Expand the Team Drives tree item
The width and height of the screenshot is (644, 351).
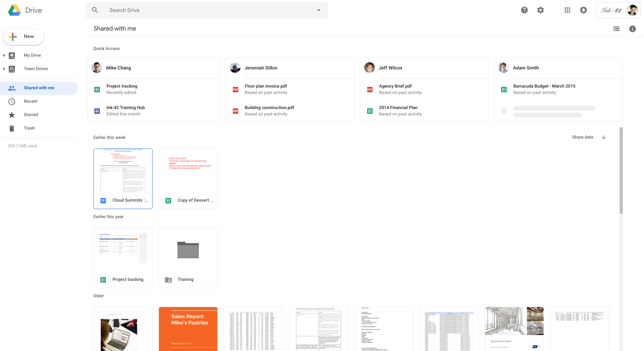click(x=4, y=69)
